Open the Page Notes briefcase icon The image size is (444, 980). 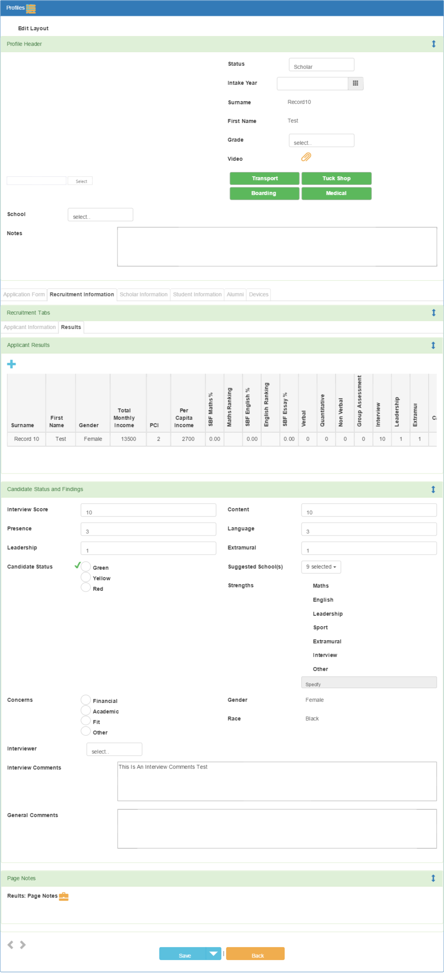64,896
